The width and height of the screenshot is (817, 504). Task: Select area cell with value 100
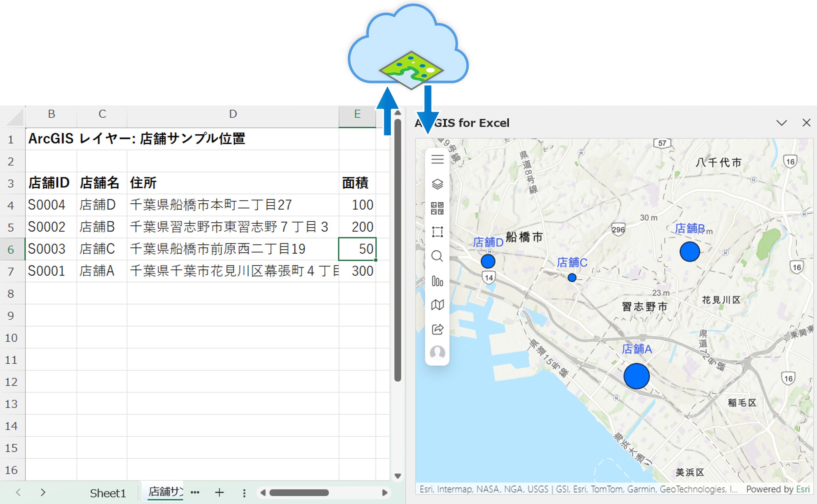point(357,205)
